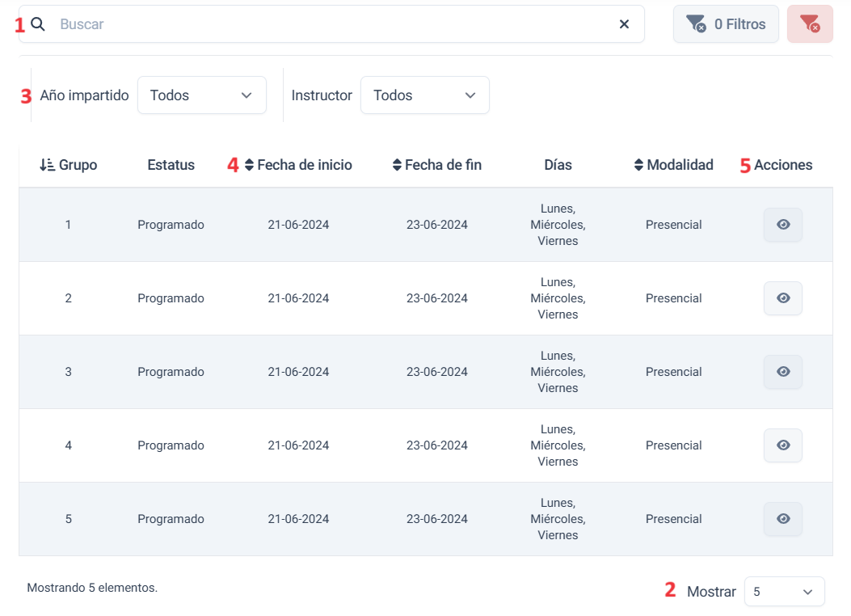Sort by Fecha de fin column
851x616 pixels.
click(x=437, y=165)
